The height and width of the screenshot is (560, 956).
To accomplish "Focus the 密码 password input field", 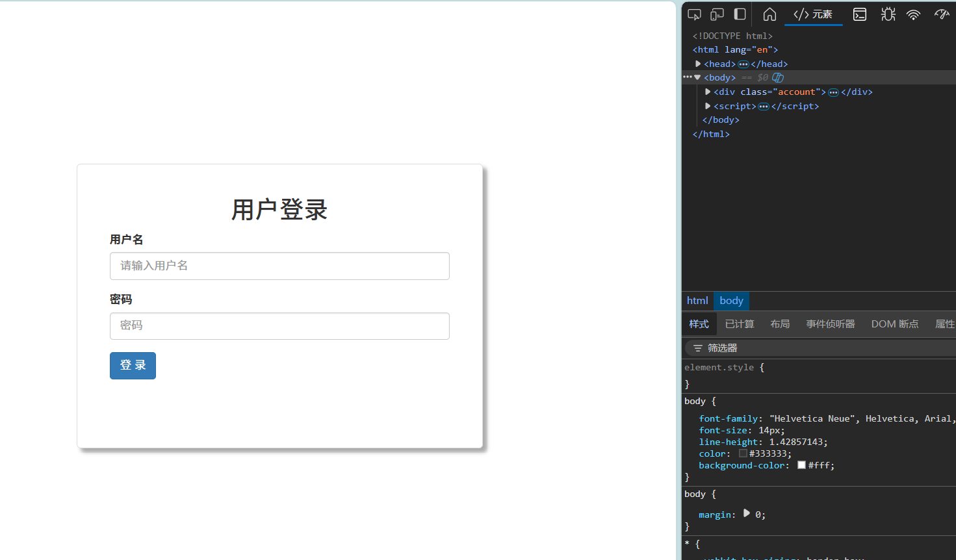I will [279, 326].
